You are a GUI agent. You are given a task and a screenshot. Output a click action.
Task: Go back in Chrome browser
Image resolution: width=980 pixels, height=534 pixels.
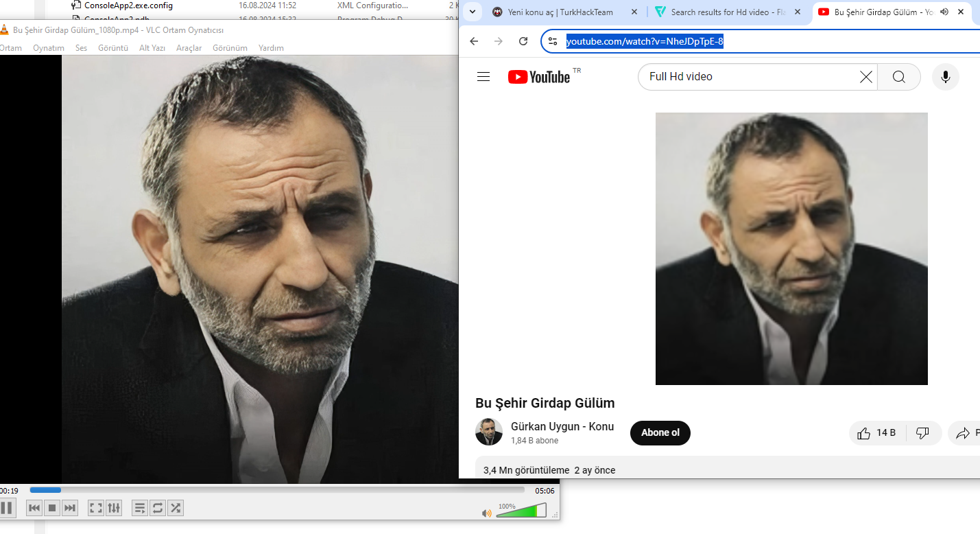(x=474, y=41)
